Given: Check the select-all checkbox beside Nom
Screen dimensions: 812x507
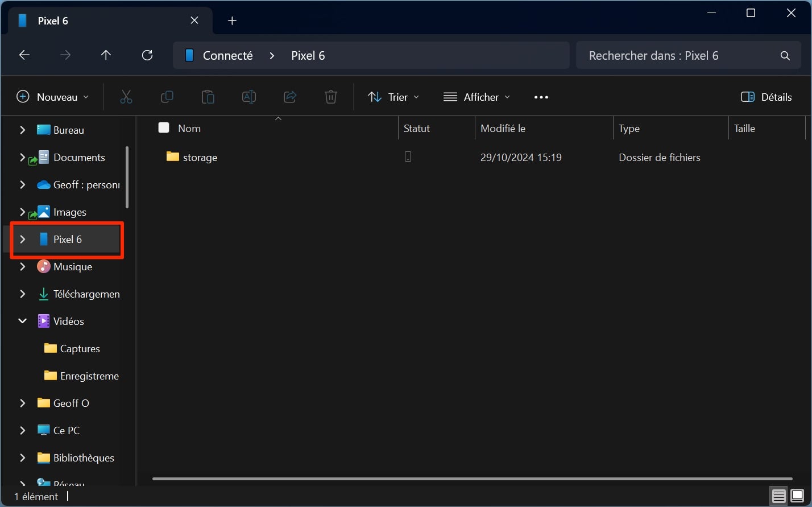Looking at the screenshot, I should click(x=164, y=128).
